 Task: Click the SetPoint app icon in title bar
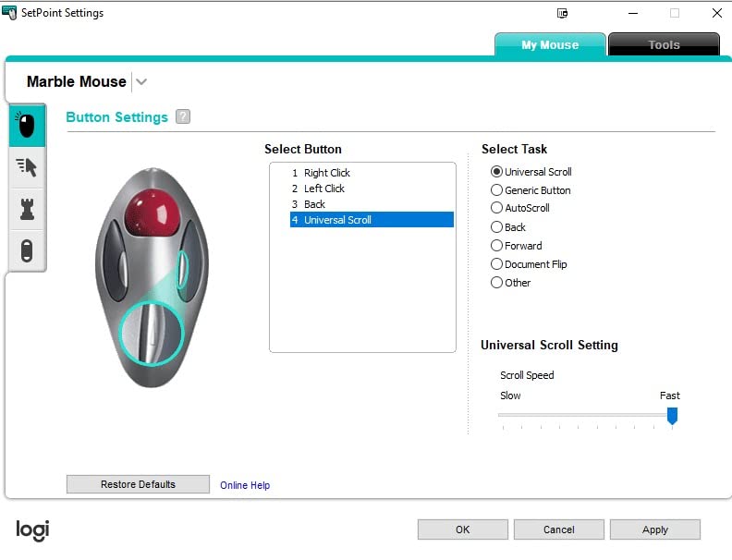(x=9, y=13)
